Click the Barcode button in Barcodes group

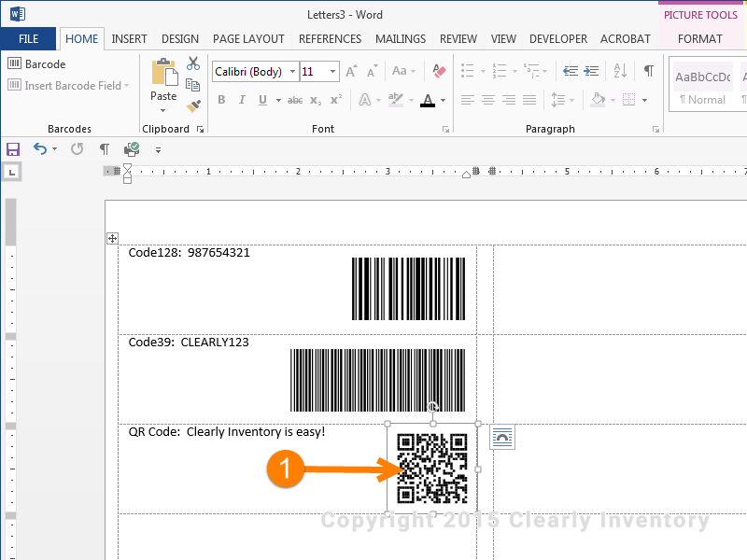pyautogui.click(x=36, y=63)
